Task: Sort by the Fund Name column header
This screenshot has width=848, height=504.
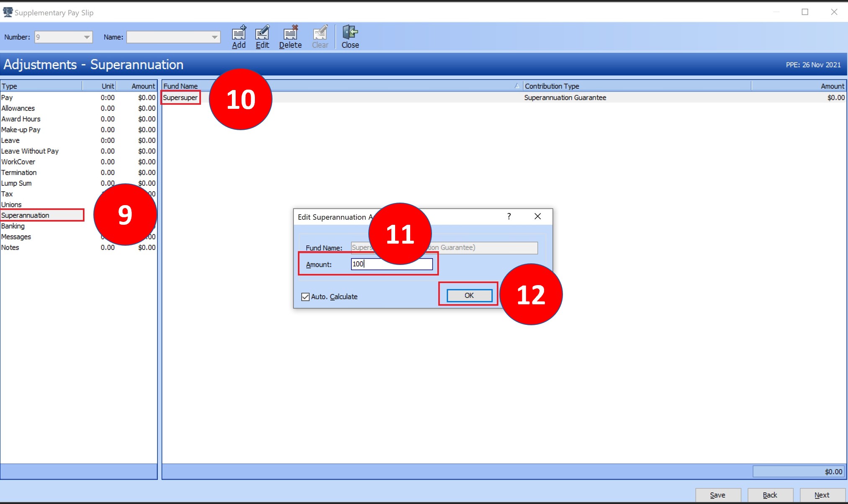Action: point(342,86)
